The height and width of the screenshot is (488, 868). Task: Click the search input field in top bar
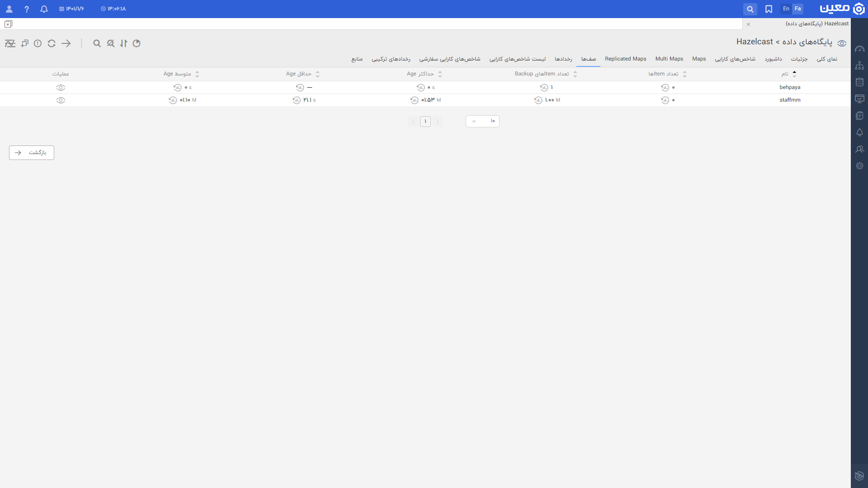coord(750,9)
